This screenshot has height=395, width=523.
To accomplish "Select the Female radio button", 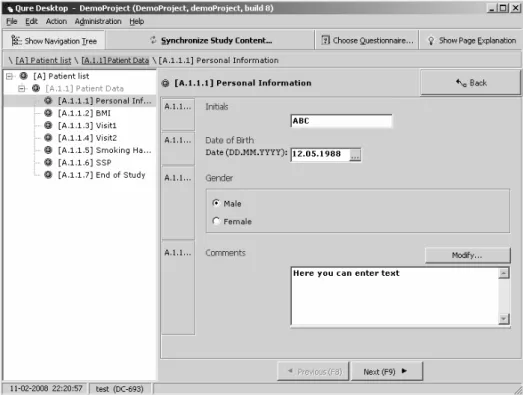I will [x=216, y=221].
